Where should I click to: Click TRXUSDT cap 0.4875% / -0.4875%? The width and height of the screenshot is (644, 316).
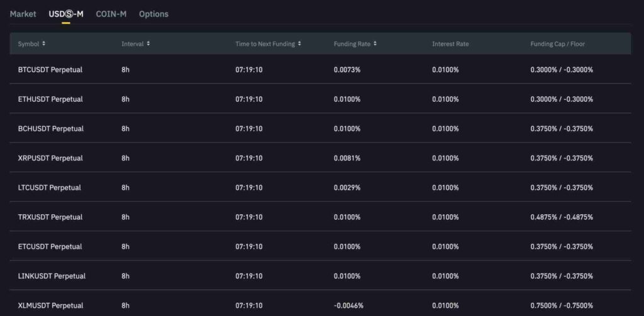pos(562,217)
